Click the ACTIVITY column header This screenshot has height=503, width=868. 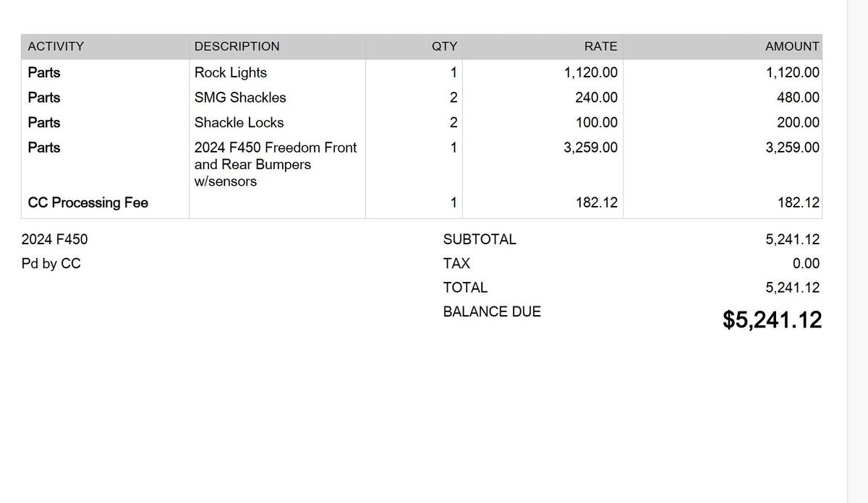(56, 46)
